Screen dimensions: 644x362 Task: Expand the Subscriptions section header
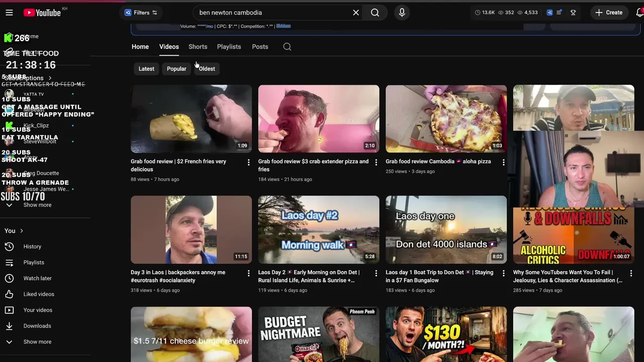(x=28, y=78)
